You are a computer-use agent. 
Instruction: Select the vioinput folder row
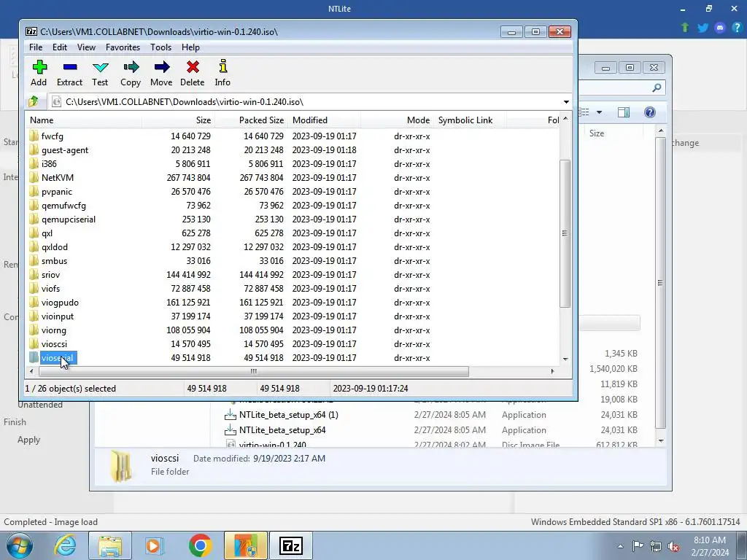click(x=293, y=316)
